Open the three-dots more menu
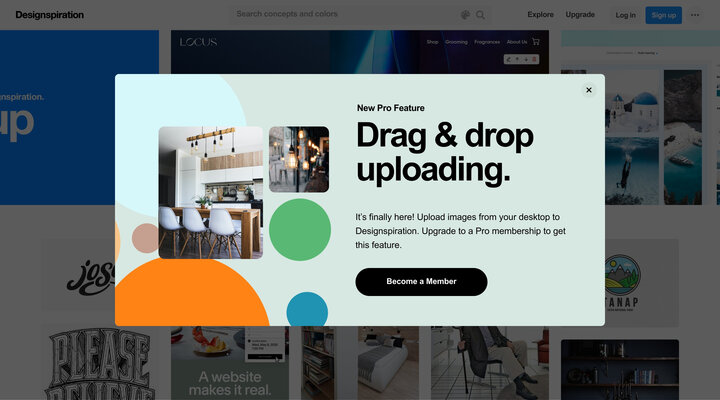 tap(695, 15)
